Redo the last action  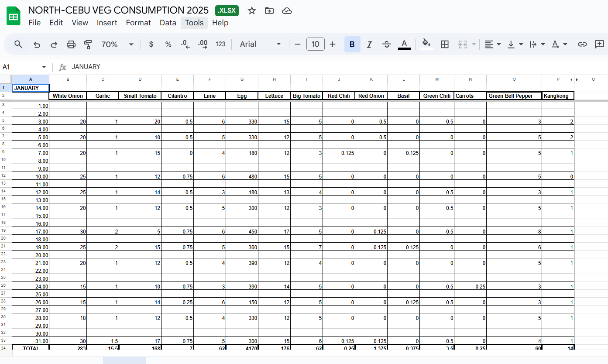(54, 44)
